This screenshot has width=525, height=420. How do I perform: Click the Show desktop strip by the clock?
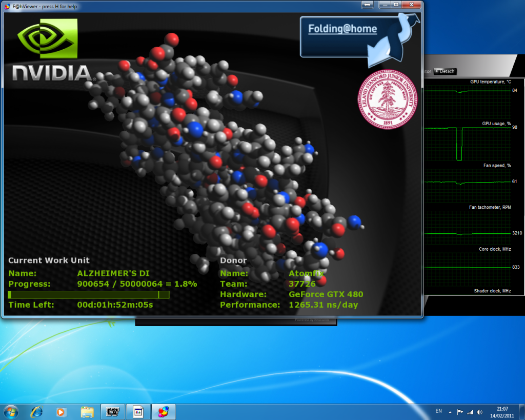(x=522, y=412)
